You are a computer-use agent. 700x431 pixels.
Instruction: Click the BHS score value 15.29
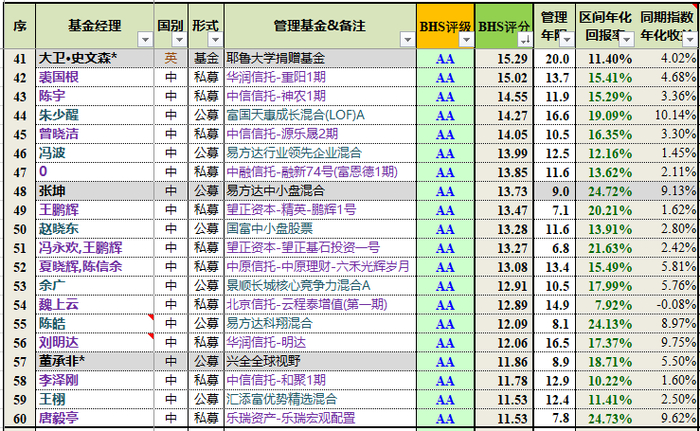tap(512, 59)
